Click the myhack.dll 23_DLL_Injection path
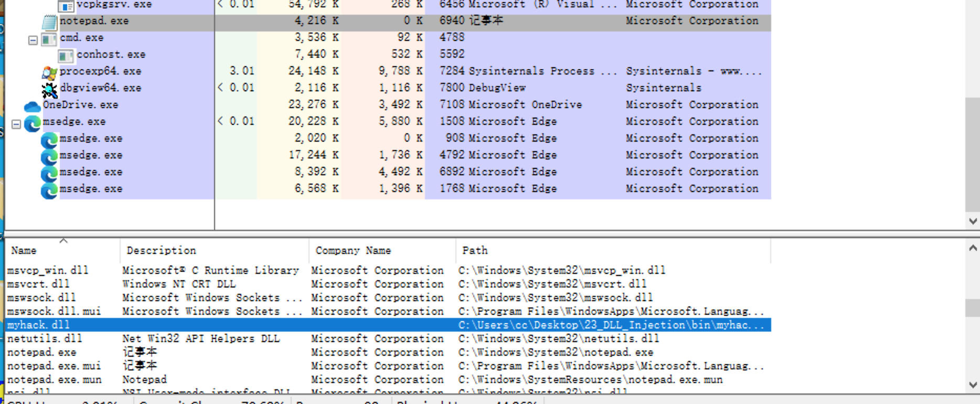Viewport: 980px width, 404px height. [x=611, y=325]
